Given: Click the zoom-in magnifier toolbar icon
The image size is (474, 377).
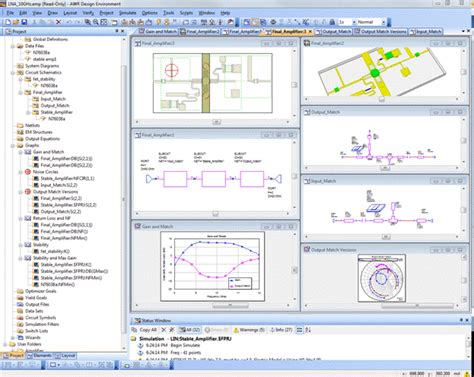Looking at the screenshot, I should 88,22.
